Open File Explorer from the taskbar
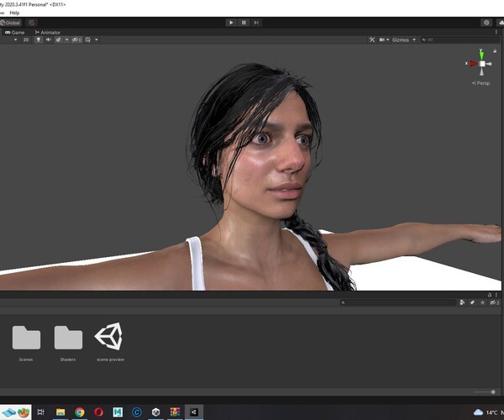The image size is (504, 420). (x=60, y=412)
